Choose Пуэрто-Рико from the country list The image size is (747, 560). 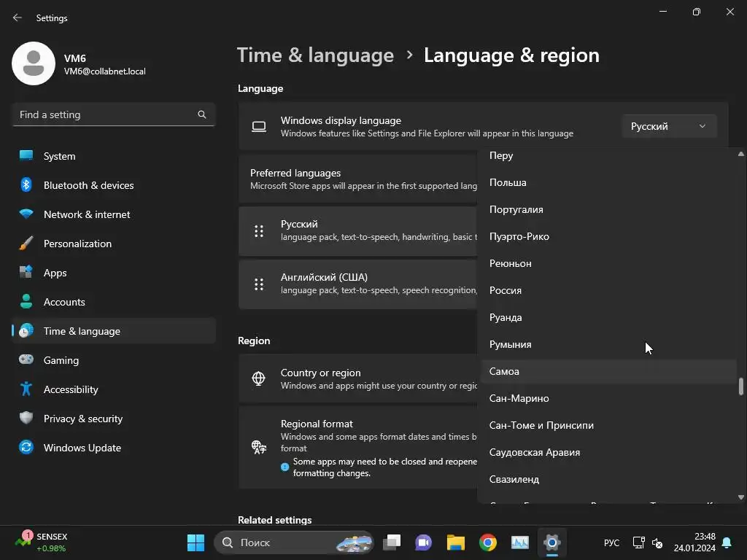coord(608,237)
